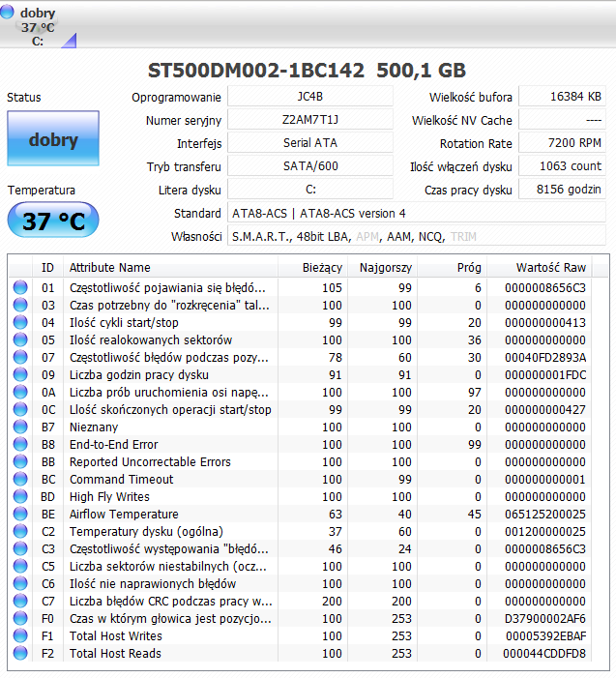Viewport: 616px width, 678px height.
Task: Click the status circle next to Nieznany row
Action: [x=20, y=427]
